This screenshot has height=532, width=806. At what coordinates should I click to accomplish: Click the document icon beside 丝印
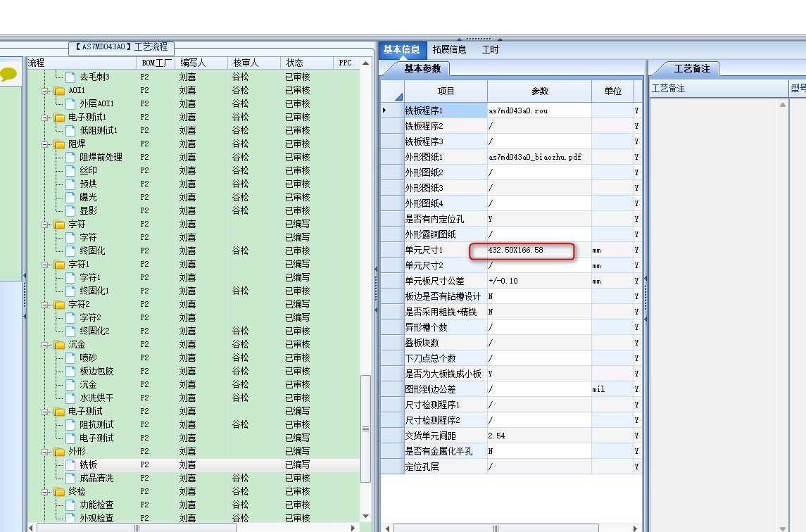click(x=70, y=171)
